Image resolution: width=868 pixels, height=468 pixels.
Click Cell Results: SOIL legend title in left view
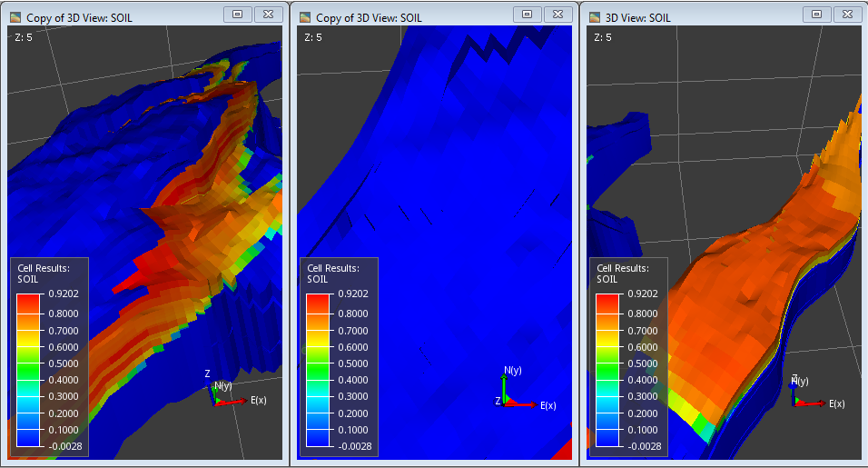coord(44,274)
